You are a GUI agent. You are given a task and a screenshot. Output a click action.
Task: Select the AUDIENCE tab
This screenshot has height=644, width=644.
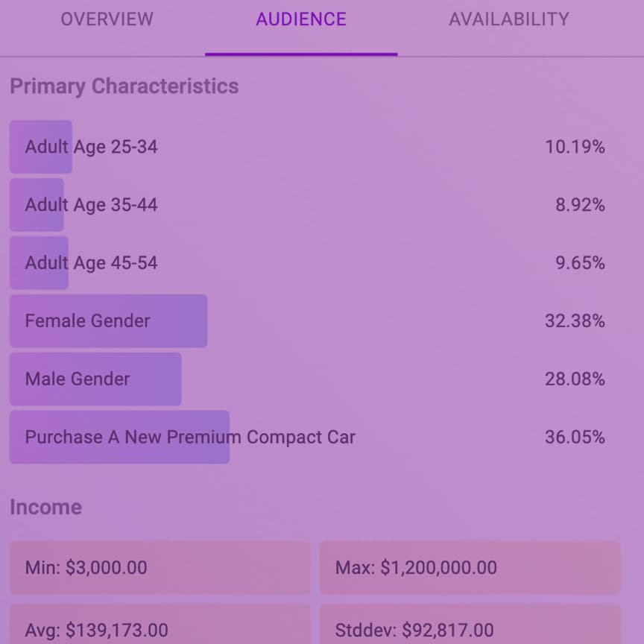[x=301, y=19]
